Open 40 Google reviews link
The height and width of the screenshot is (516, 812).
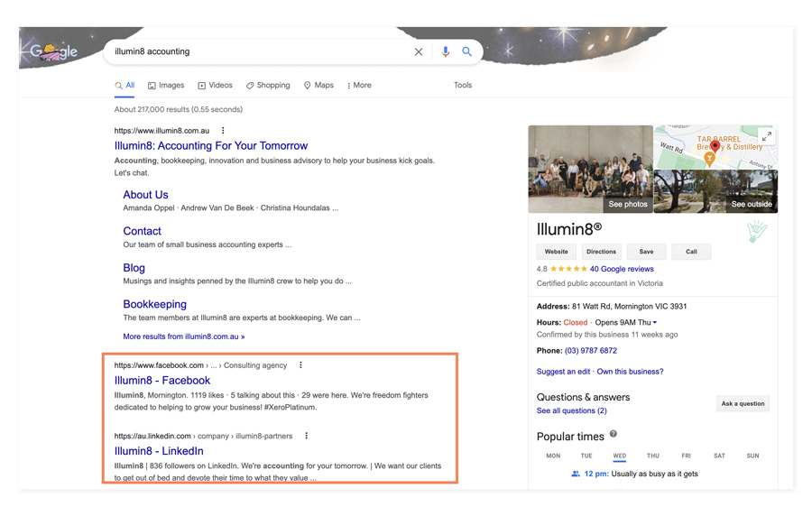coord(622,269)
